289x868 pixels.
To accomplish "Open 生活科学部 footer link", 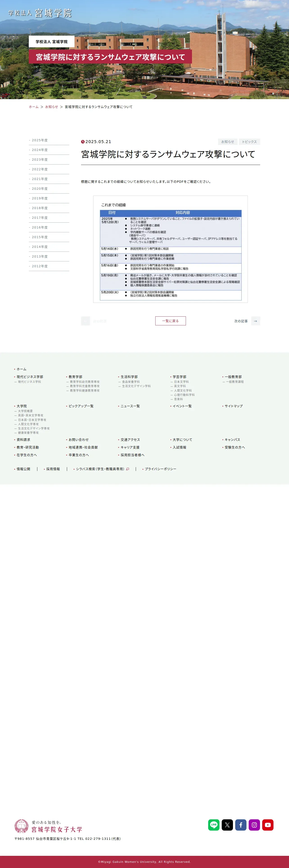I will click(129, 377).
